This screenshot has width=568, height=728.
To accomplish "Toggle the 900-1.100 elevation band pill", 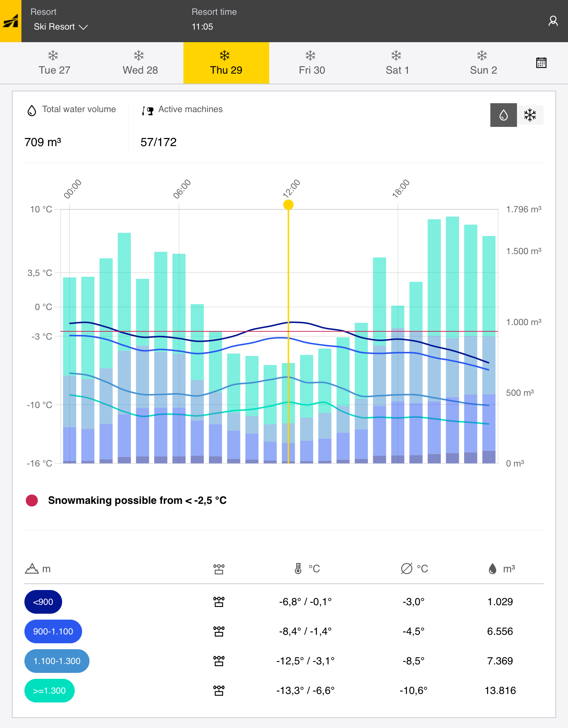I will (53, 631).
